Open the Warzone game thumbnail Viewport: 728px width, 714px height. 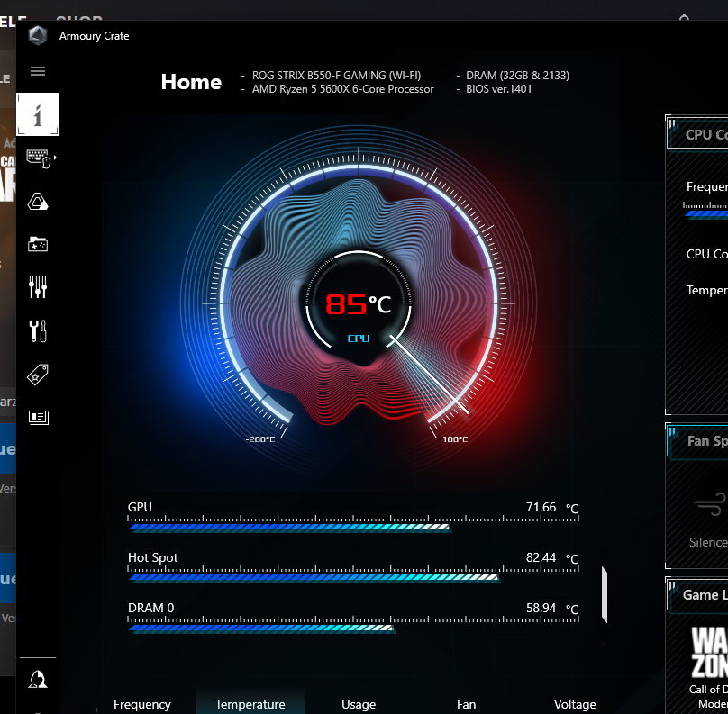point(709,652)
